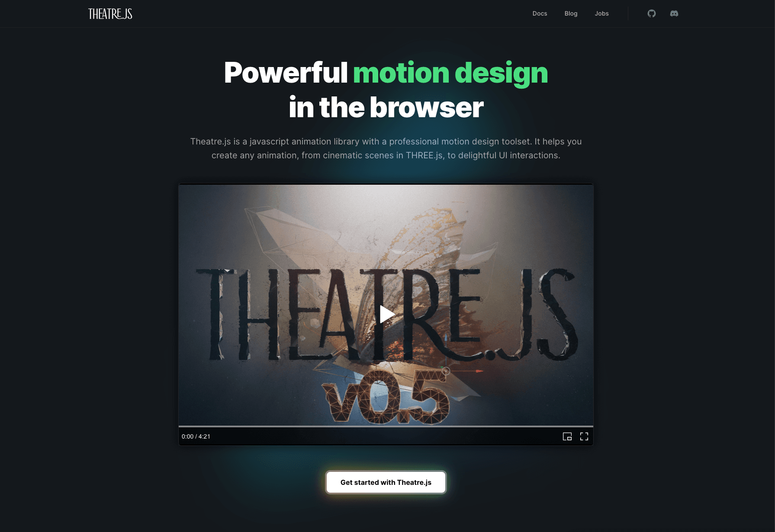The image size is (775, 532).
Task: Enter fullscreen mode on the video
Action: [584, 436]
